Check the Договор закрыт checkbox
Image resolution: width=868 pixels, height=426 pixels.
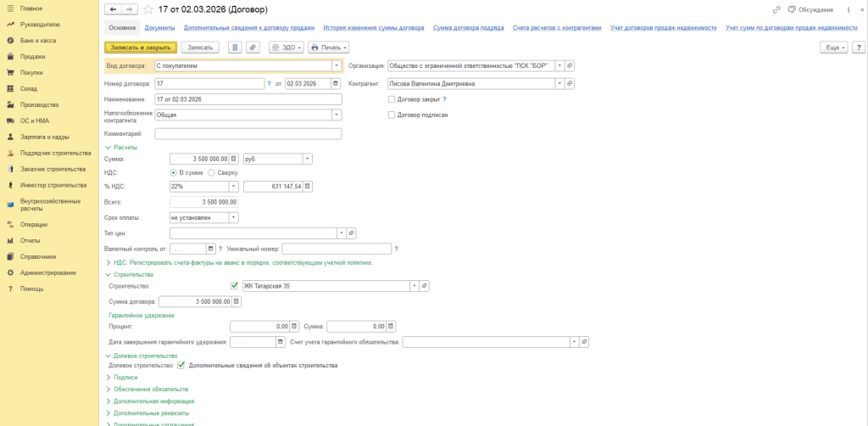(391, 99)
